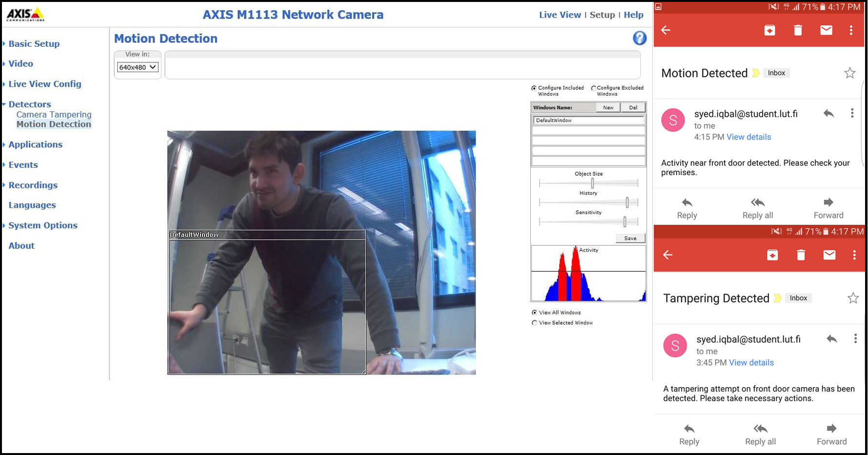Open the Motion Detection help icon
868x455 pixels.
click(x=640, y=38)
